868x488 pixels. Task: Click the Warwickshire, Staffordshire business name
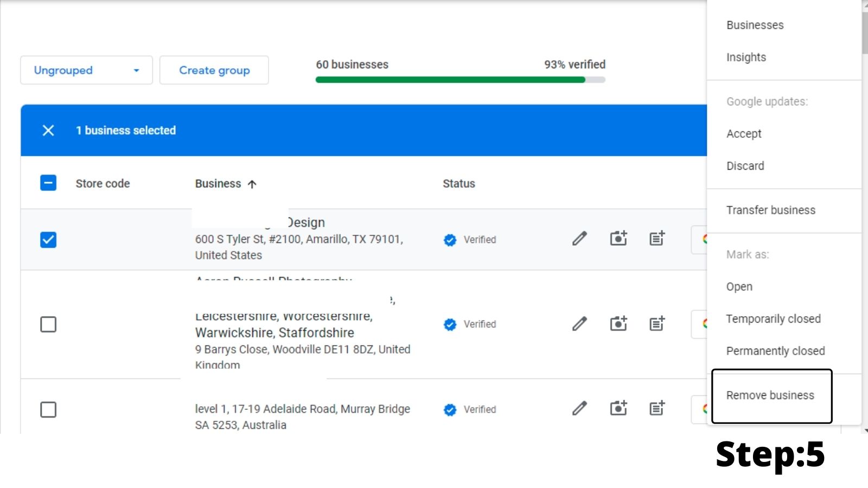275,332
